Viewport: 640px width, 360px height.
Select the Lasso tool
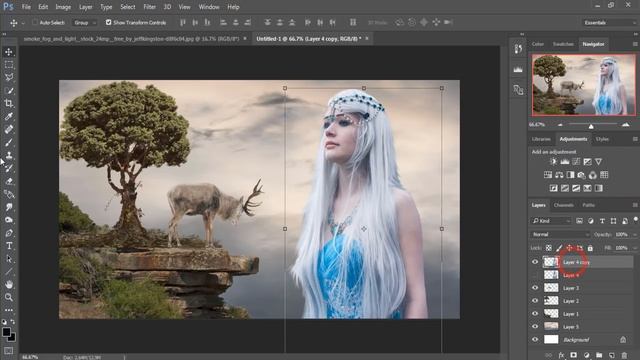pos(9,78)
